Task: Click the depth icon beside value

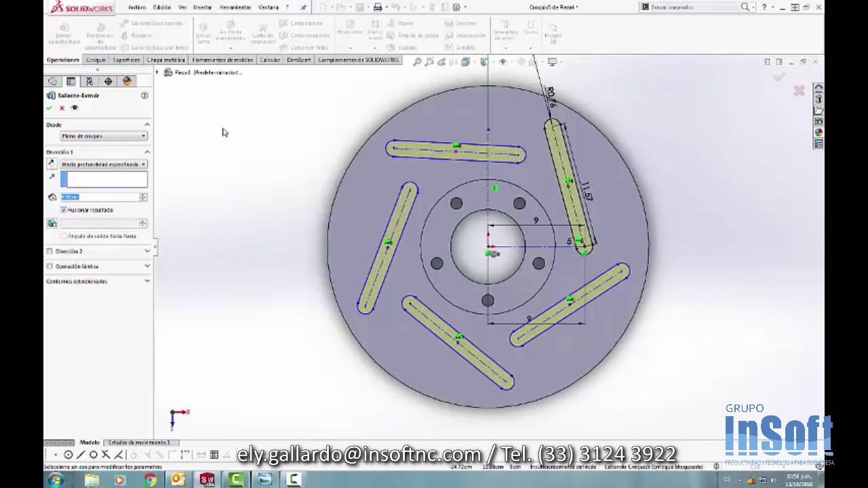Action: coord(52,197)
